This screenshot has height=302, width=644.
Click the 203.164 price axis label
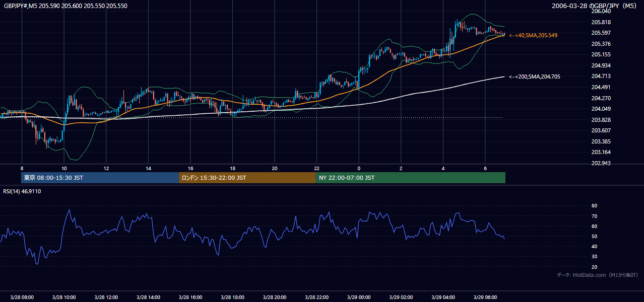[x=602, y=152]
